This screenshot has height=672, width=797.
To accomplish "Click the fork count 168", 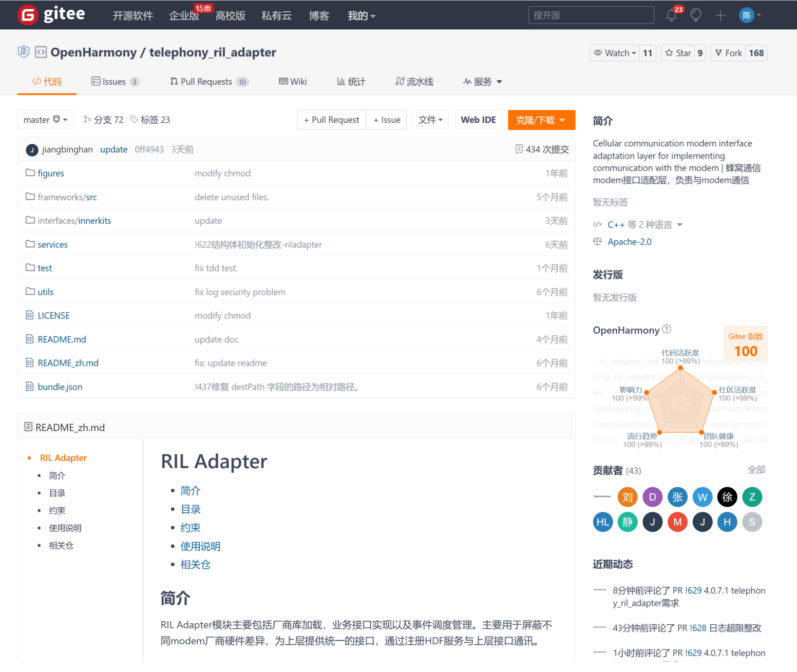I will pyautogui.click(x=756, y=53).
